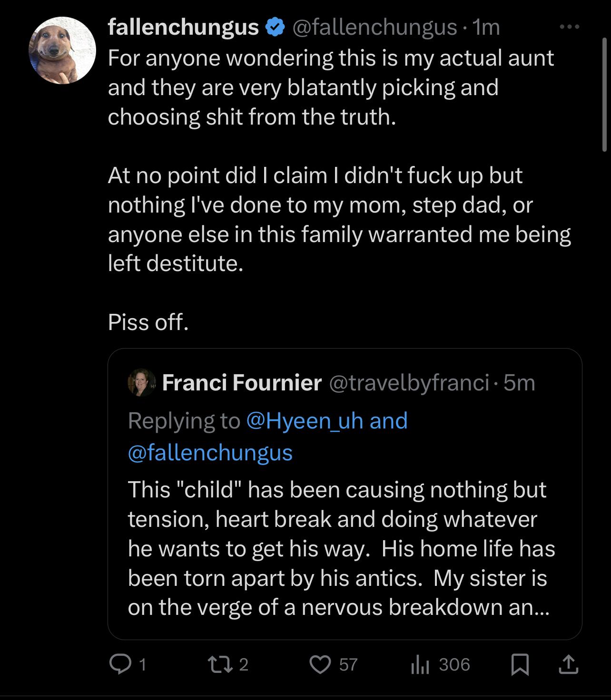This screenshot has height=700, width=611.
Task: Click the blue verified badge
Action: (275, 28)
